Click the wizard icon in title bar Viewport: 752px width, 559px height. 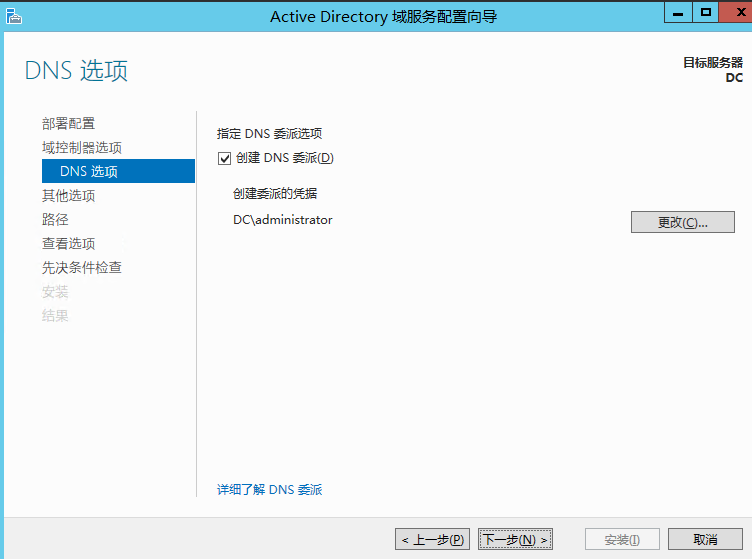[14, 16]
